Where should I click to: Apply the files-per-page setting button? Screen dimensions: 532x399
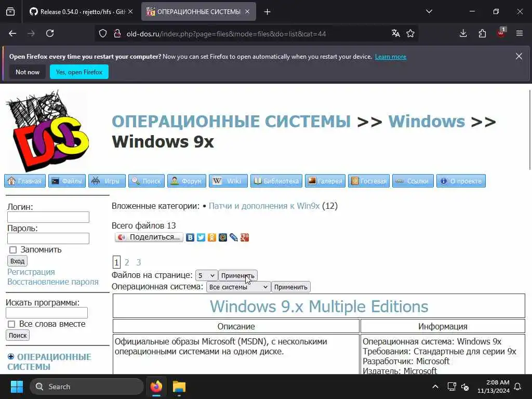238,275
